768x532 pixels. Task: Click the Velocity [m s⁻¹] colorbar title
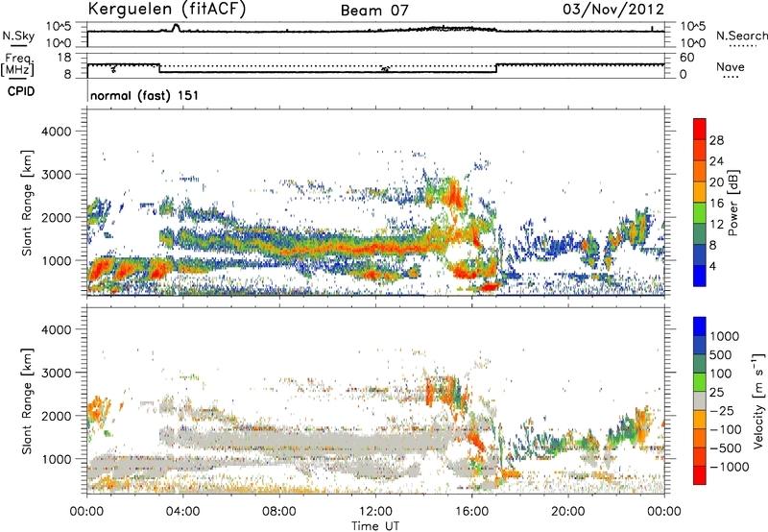tap(758, 400)
